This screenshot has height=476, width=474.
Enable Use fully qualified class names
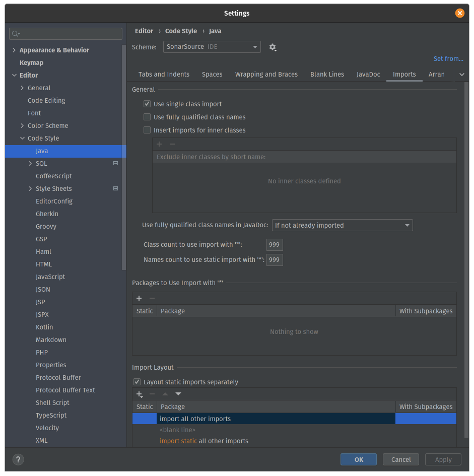tap(147, 117)
